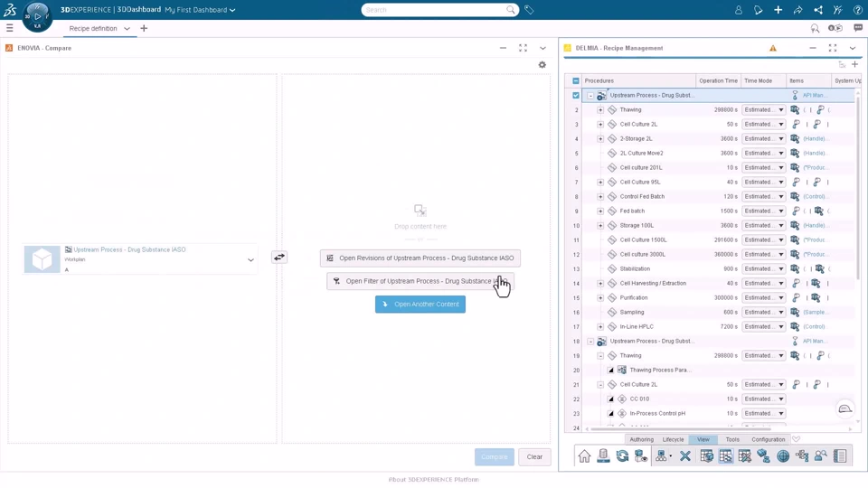Click the highlighted table view icon
The image size is (868, 488).
(725, 455)
